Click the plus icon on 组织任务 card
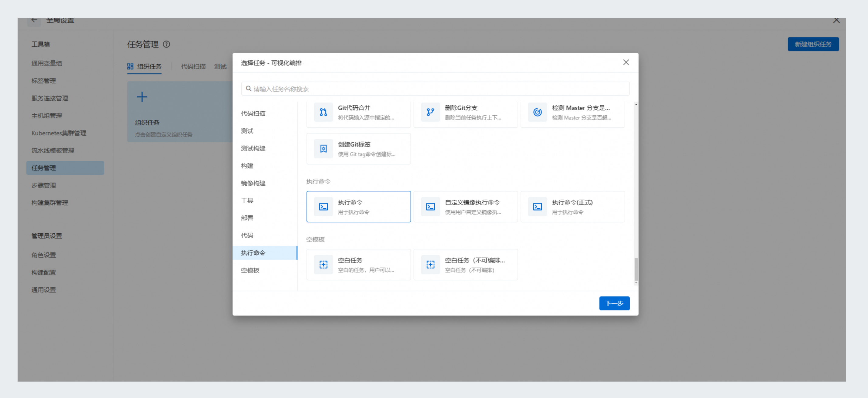The width and height of the screenshot is (868, 398). pyautogui.click(x=142, y=97)
